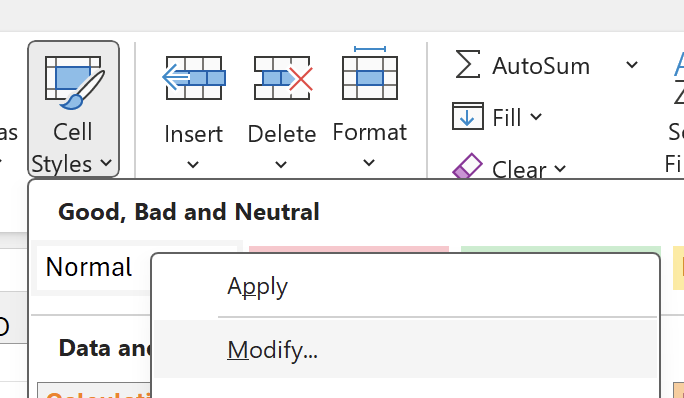684x398 pixels.
Task: Click the Fill down-arrow icon
Action: coord(468,116)
